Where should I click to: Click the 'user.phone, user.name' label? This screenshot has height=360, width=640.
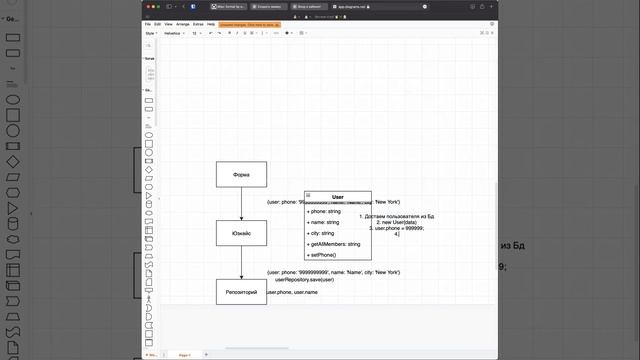coord(292,292)
